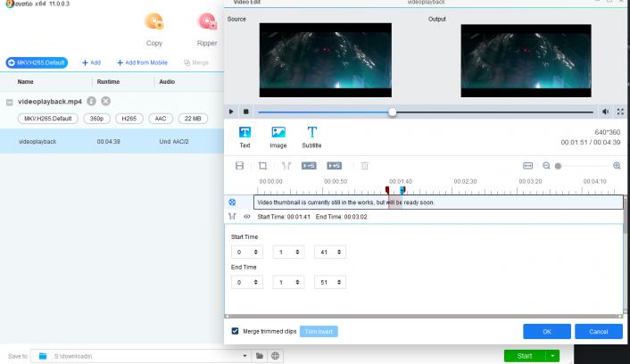Open the Save to path dropdown
Image resolution: width=630 pixels, height=364 pixels.
245,356
